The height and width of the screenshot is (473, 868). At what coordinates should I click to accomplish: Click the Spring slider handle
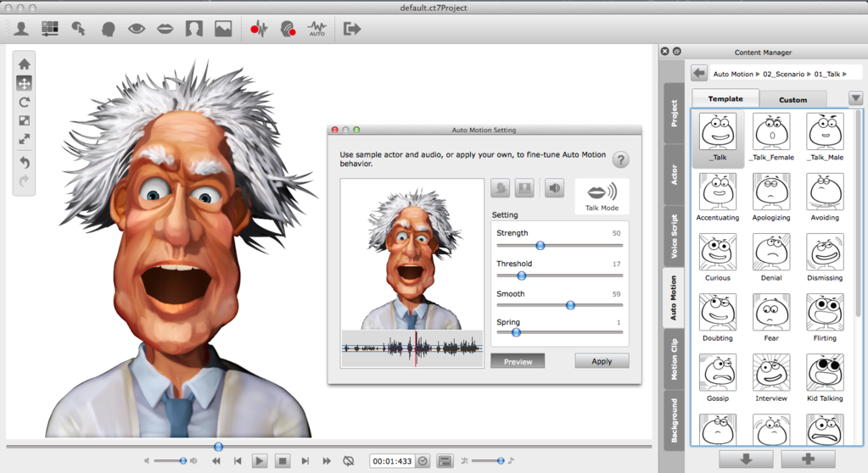pos(516,332)
